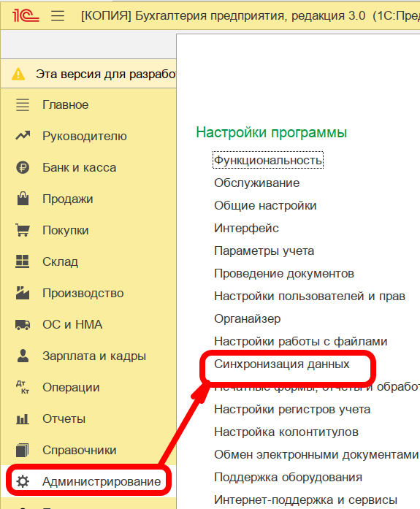This screenshot has height=509, width=420.
Task: Click the Операции Дт/Кт icon
Action: click(23, 387)
